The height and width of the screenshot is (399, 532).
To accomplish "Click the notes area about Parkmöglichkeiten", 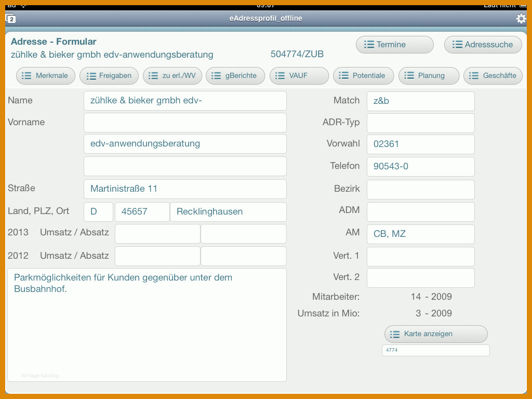I will [x=147, y=325].
